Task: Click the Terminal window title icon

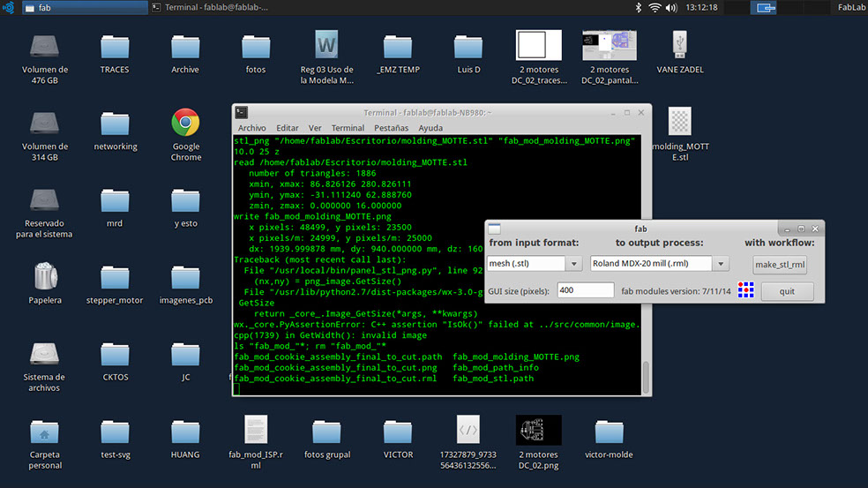Action: point(242,112)
